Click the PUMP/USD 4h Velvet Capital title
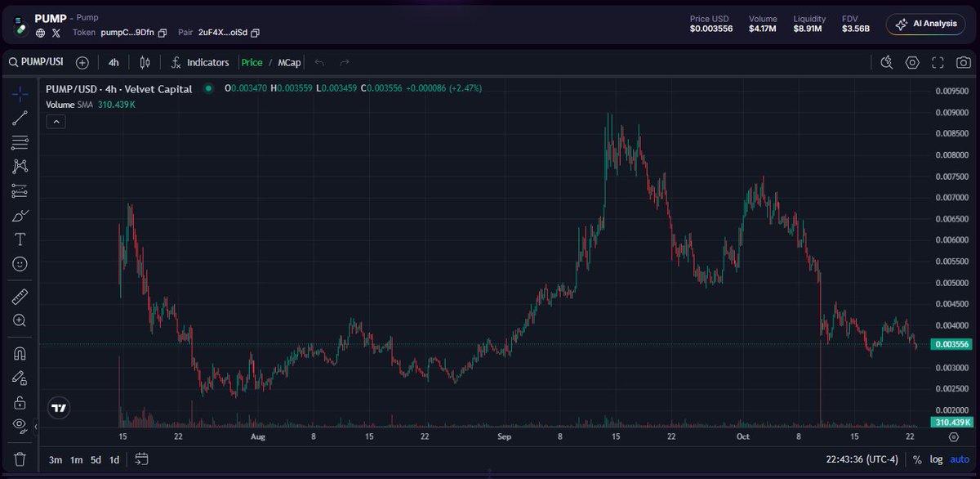Screen dimensions: 980x479 pos(119,88)
